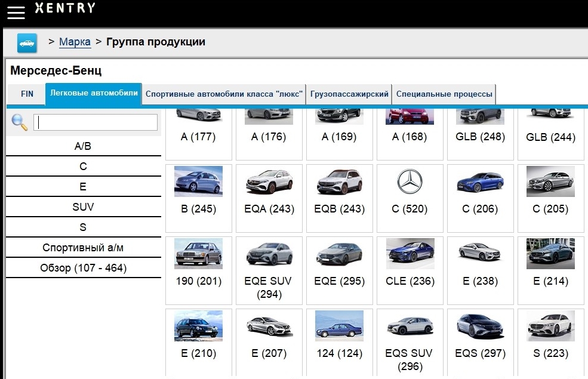Click the search magnifier icon

20,122
